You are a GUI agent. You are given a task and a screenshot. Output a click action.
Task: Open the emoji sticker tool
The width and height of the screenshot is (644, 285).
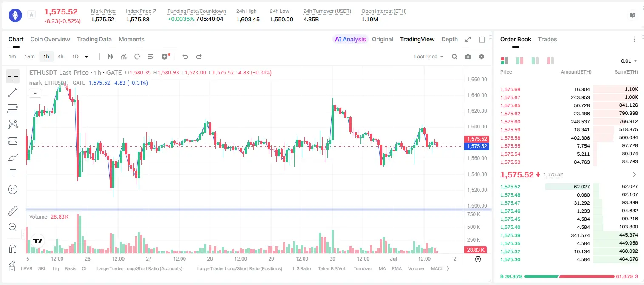pyautogui.click(x=13, y=189)
